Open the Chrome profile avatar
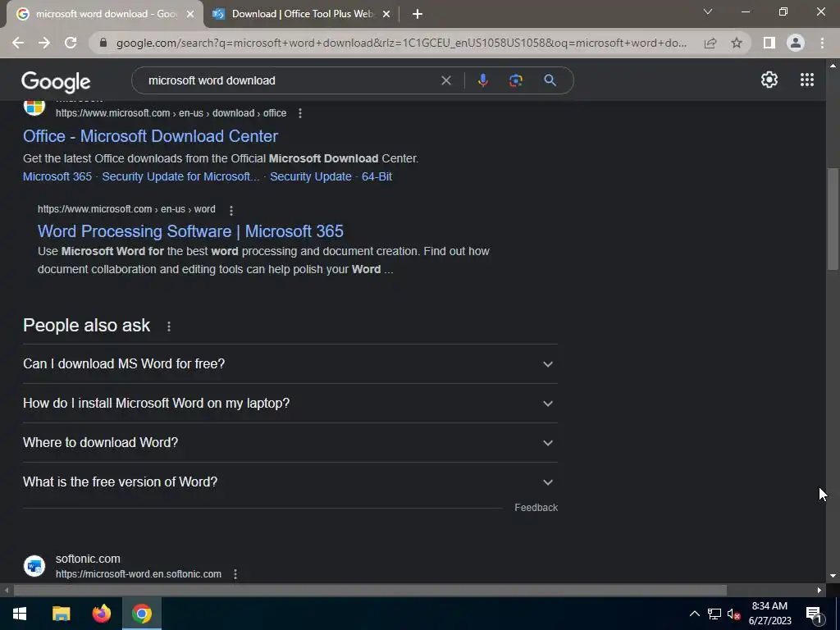The height and width of the screenshot is (630, 840). (796, 43)
